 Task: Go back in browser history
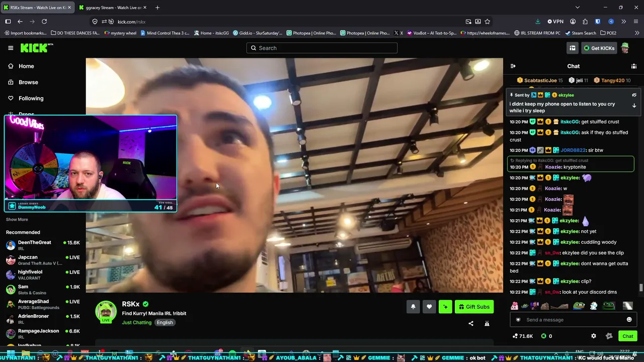point(20,22)
